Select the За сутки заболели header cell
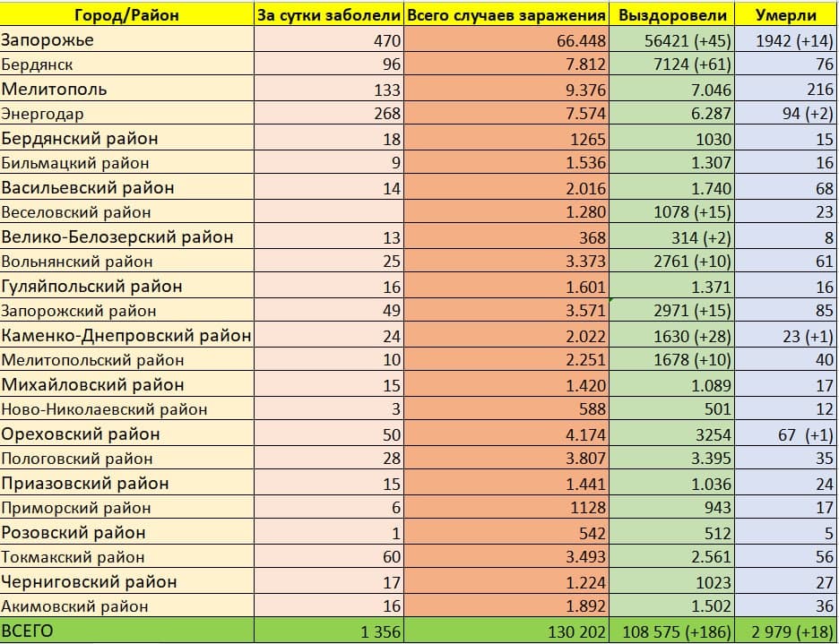Image resolution: width=839 pixels, height=644 pixels. click(329, 15)
